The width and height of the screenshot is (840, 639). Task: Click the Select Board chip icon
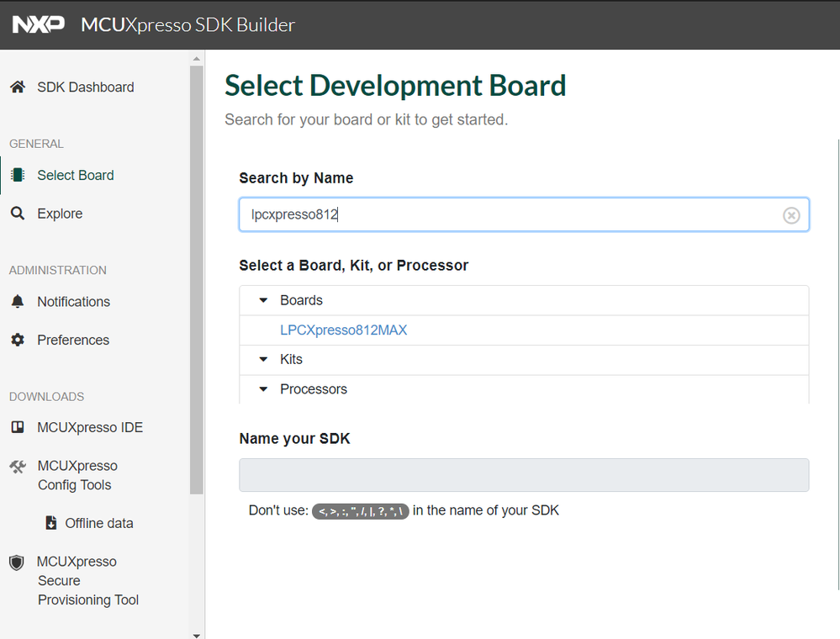(x=17, y=176)
